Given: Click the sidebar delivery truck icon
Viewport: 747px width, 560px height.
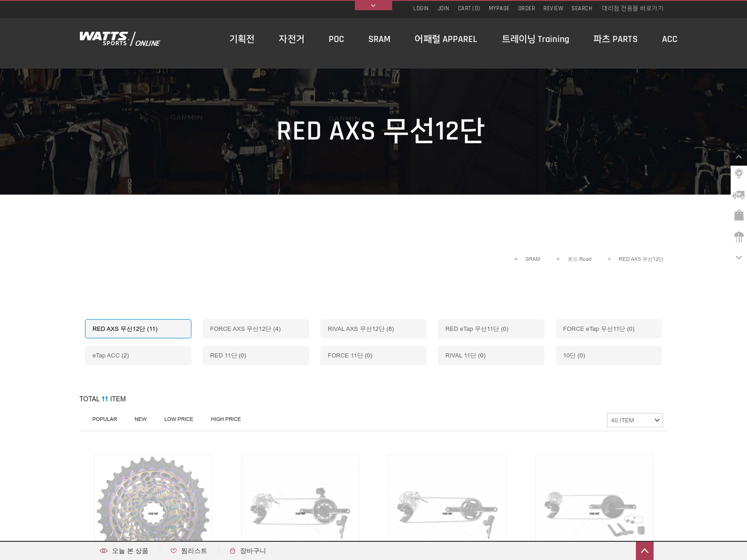Looking at the screenshot, I should point(739,195).
